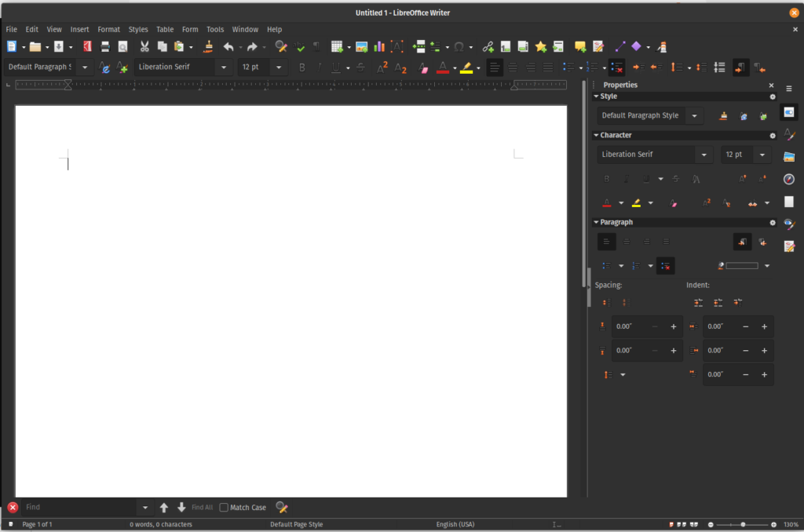Viewport: 804px width, 532px height.
Task: Open the Table menu
Action: click(x=165, y=30)
